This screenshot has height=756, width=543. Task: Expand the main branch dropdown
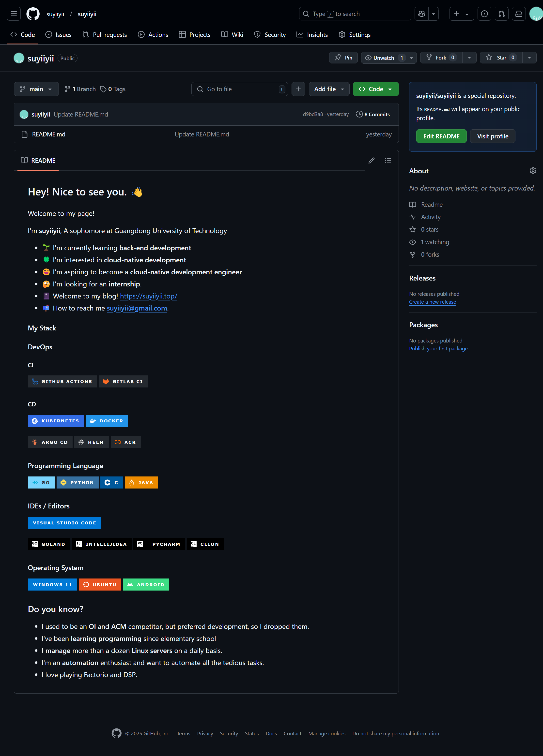click(x=36, y=89)
